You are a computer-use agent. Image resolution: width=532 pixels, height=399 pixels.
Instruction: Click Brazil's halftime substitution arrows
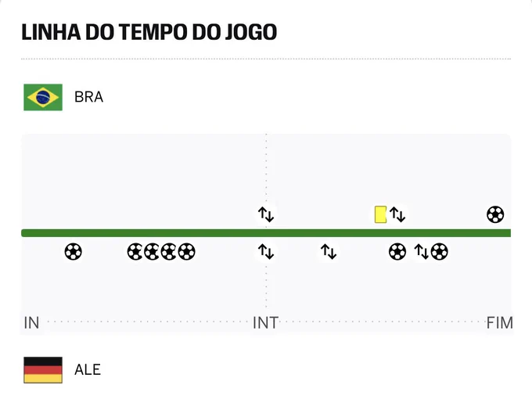pyautogui.click(x=266, y=214)
